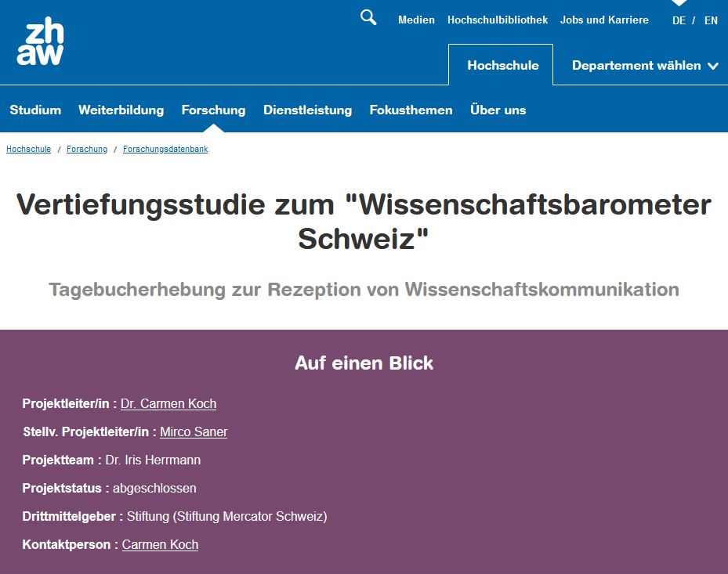Click Kontaktperson Carmen Koch link
The width and height of the screenshot is (728, 574).
160,545
